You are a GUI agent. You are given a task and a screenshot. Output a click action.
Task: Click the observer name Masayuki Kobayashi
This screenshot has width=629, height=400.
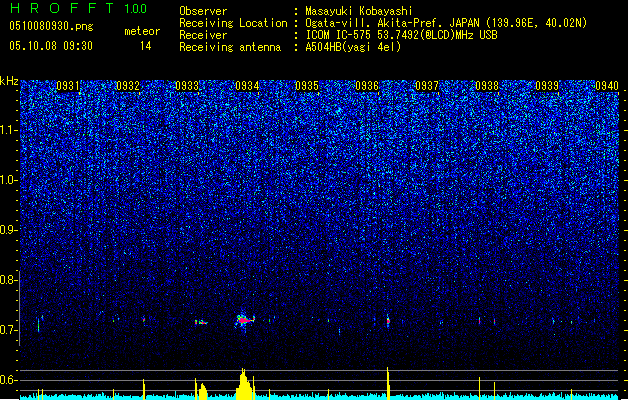coord(359,11)
